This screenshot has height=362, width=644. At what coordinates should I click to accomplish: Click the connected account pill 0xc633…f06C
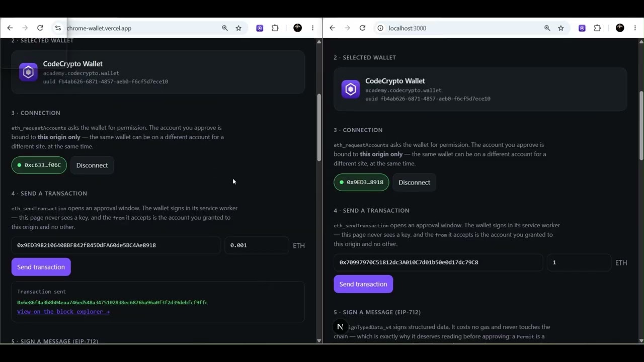39,165
